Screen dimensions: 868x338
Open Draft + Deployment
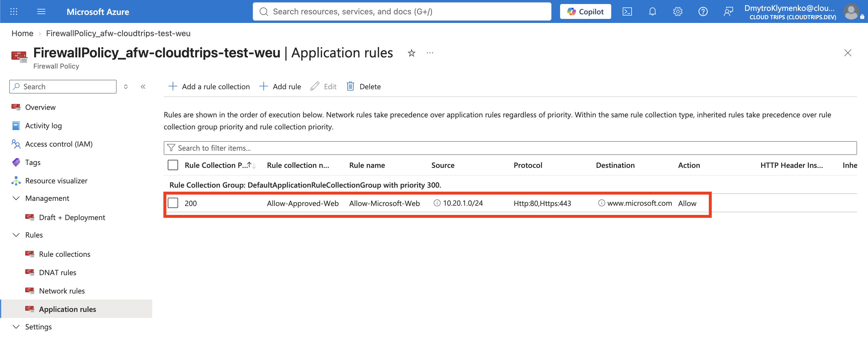pyautogui.click(x=72, y=217)
